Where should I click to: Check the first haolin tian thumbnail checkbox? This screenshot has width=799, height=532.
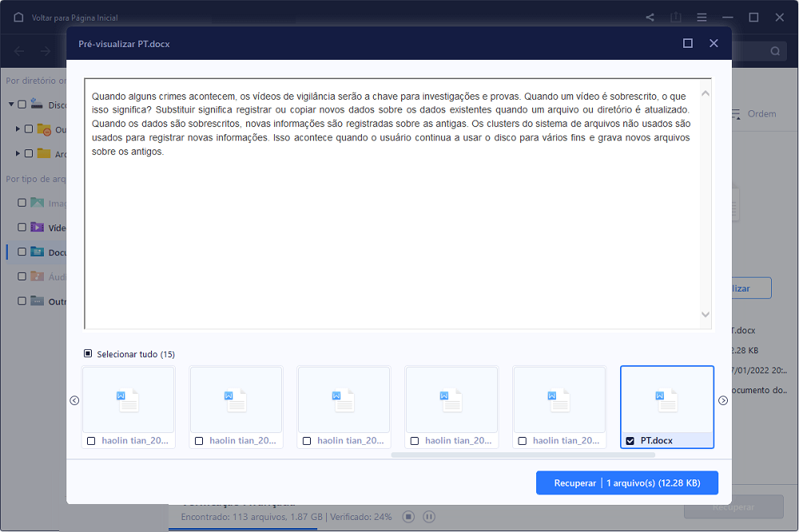(x=91, y=441)
